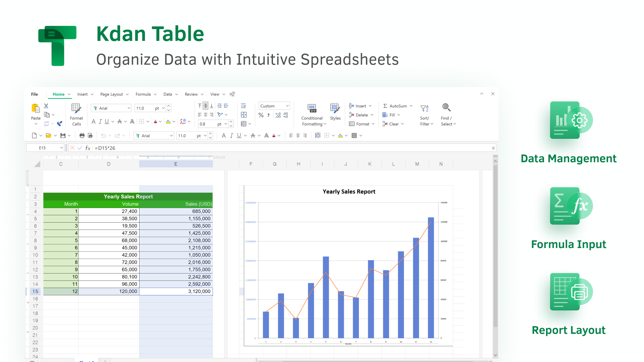
Task: Open the Review menu
Action: coord(191,94)
